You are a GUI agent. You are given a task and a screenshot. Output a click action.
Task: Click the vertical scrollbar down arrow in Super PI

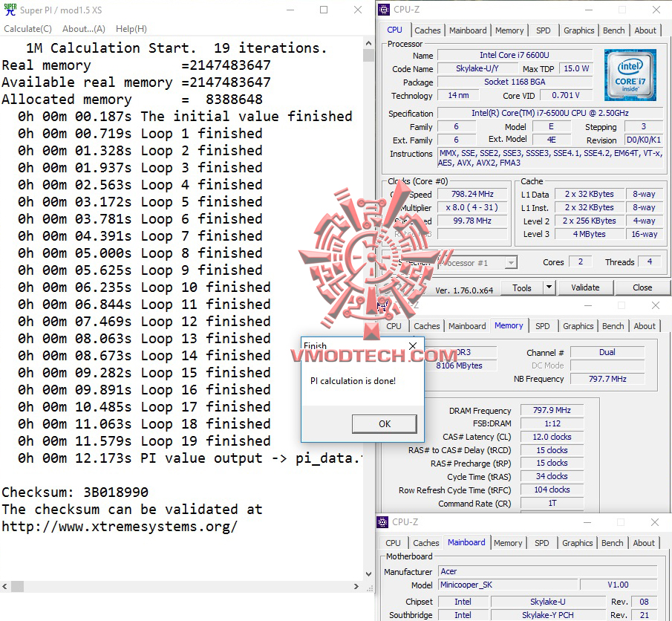pos(368,573)
